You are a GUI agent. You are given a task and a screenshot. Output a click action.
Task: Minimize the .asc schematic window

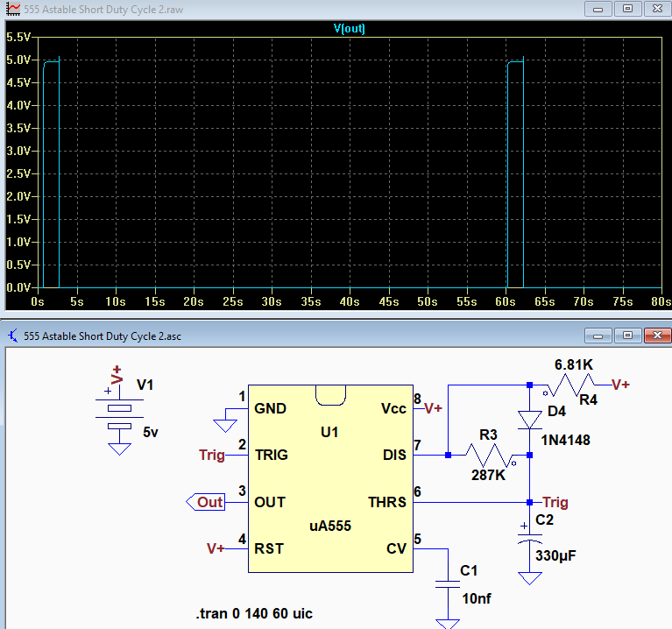(598, 335)
